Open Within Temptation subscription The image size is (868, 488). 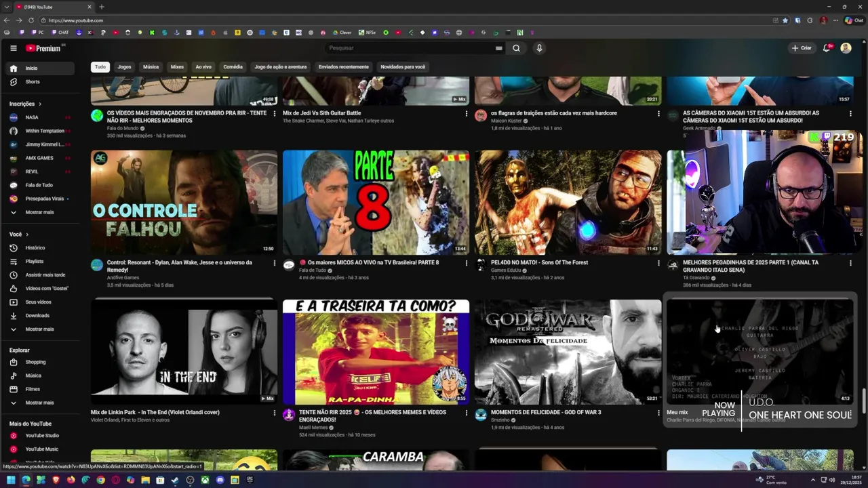[41, 131]
